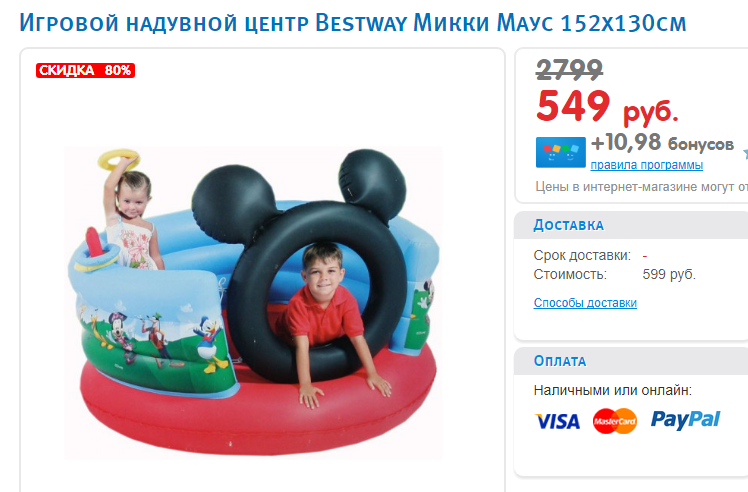Click the MasterCard payment logo

coord(614,421)
